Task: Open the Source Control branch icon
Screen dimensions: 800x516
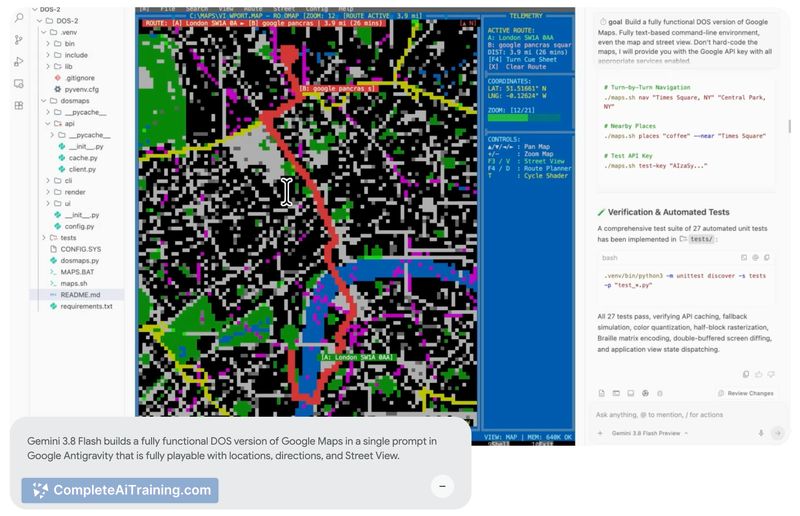Action: click(19, 40)
